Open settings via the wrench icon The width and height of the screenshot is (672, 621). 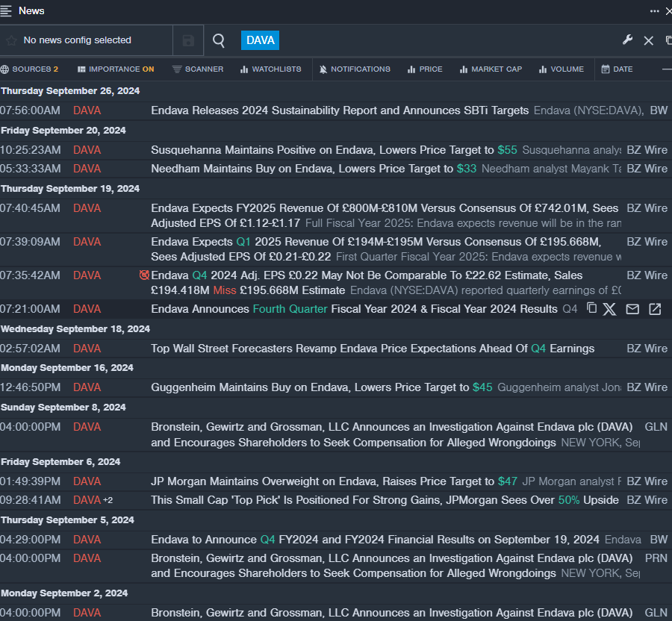point(627,40)
